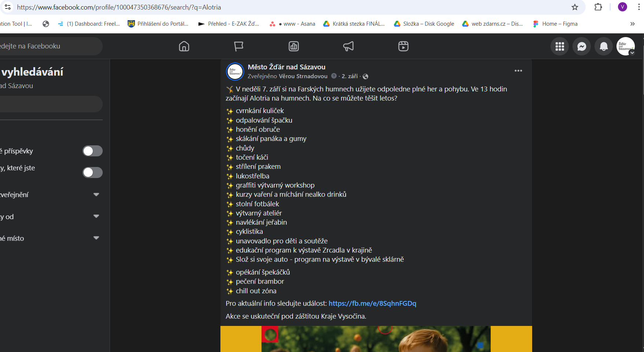
Task: Open the insights chart icon
Action: point(294,46)
